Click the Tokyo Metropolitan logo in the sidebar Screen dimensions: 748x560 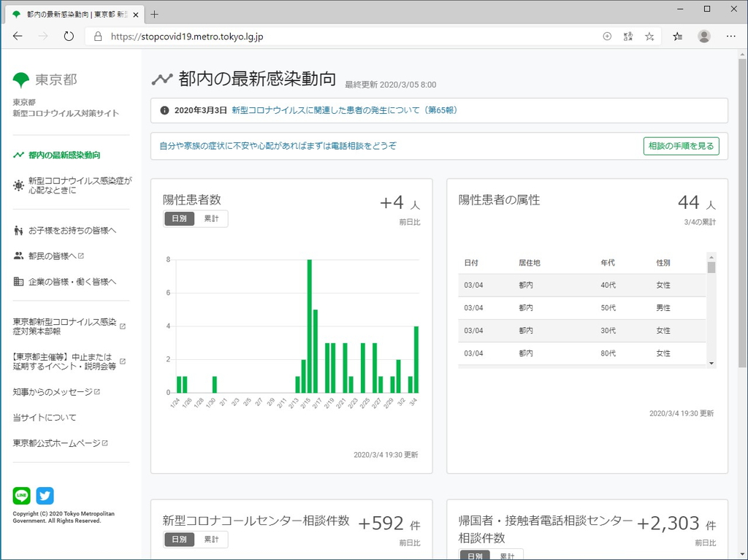coord(21,79)
